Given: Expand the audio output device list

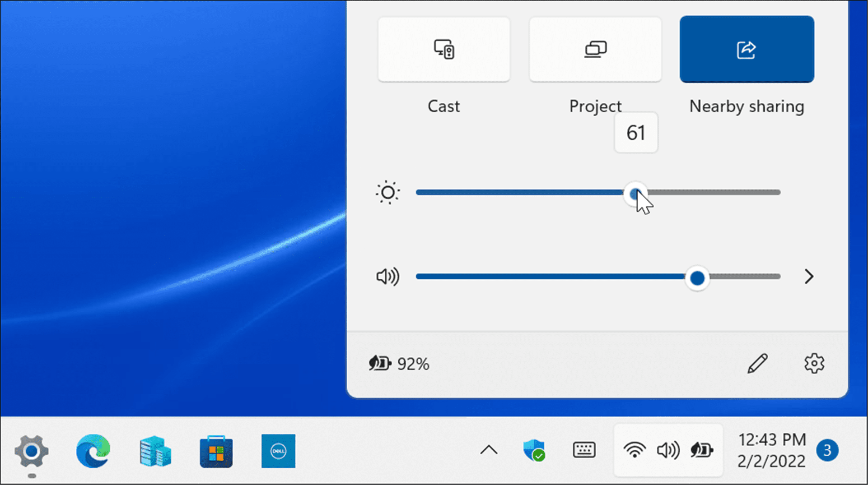Looking at the screenshot, I should point(809,277).
